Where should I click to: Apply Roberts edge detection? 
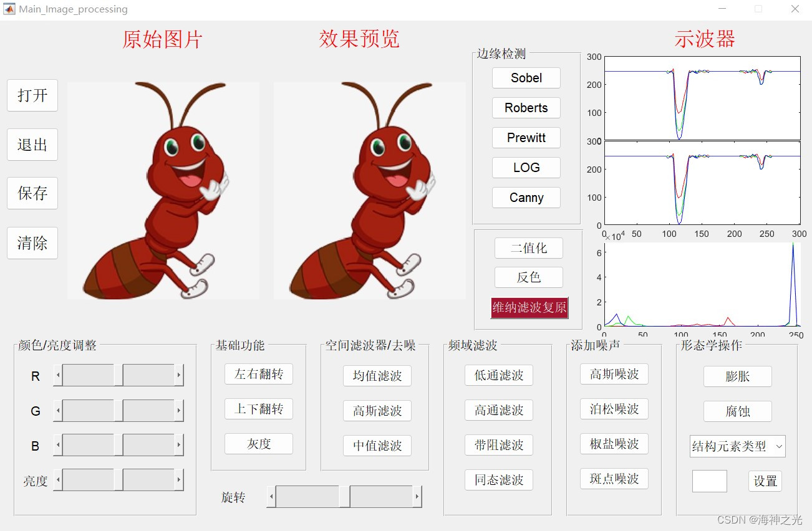(526, 108)
